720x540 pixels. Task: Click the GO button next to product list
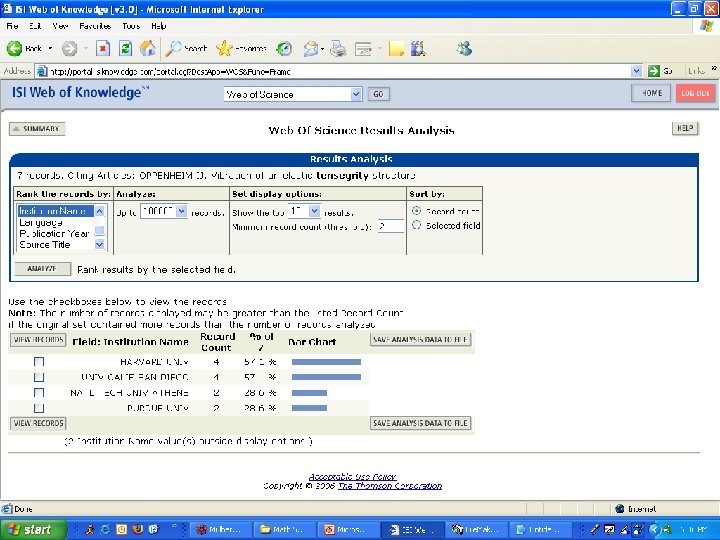[x=378, y=94]
